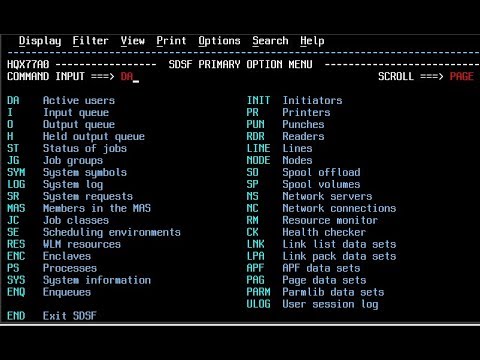This screenshot has height=360, width=480.
Task: Select the SO Spool offload option
Action: [x=304, y=172]
